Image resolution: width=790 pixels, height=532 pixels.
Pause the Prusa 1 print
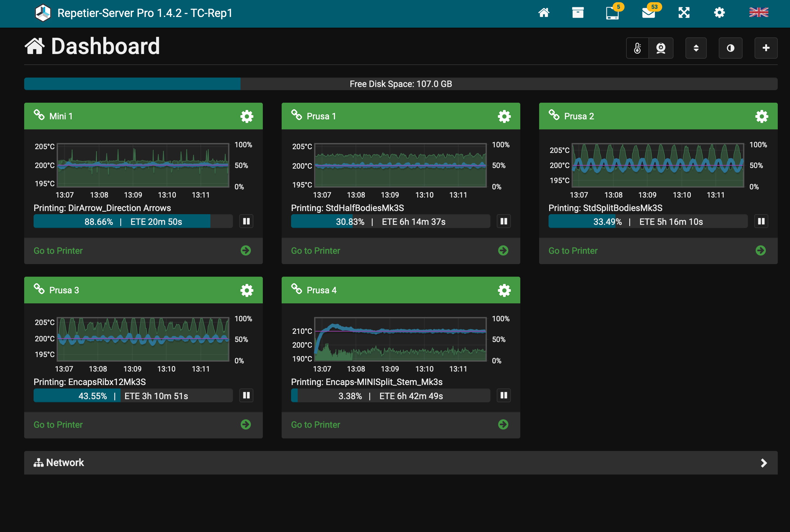(504, 221)
